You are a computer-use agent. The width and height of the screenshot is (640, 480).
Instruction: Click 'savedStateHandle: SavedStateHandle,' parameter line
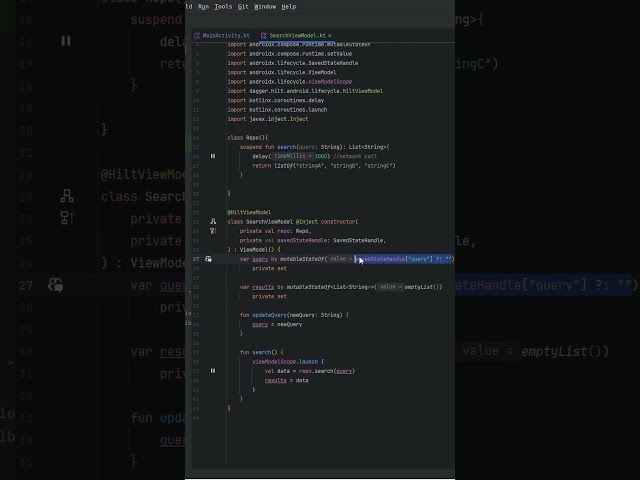click(x=313, y=240)
